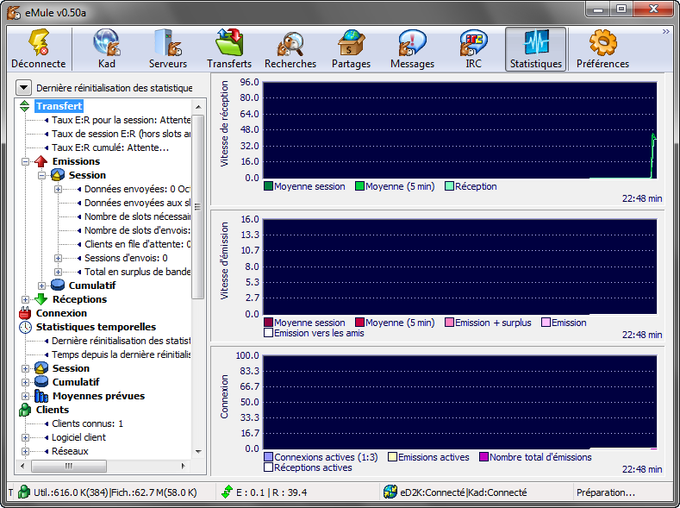Click tree vertical scrollbar down arrow
The height and width of the screenshot is (508, 680).
(x=198, y=452)
